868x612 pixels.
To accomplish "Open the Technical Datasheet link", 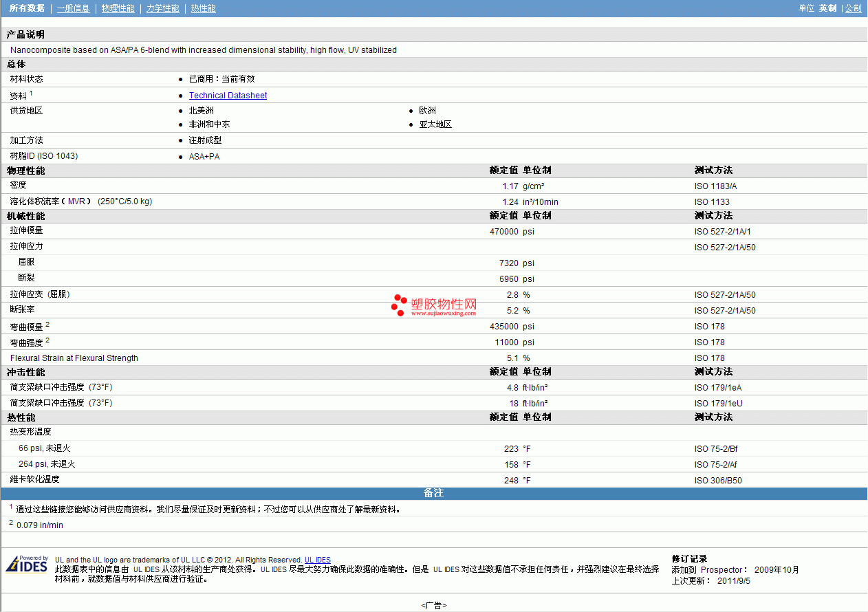I will (x=228, y=96).
